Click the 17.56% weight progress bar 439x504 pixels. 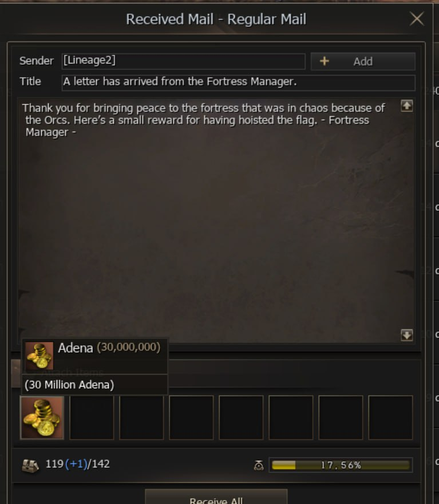coord(341,465)
